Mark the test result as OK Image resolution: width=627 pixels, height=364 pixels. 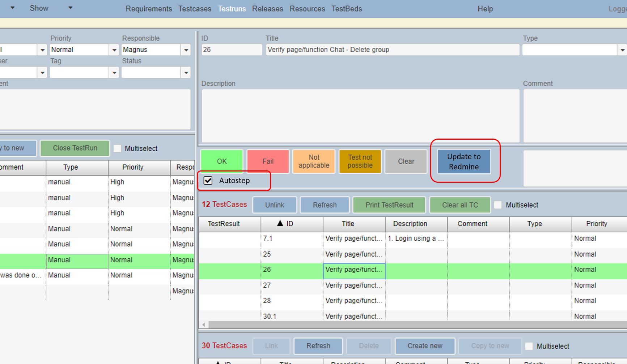click(x=221, y=161)
